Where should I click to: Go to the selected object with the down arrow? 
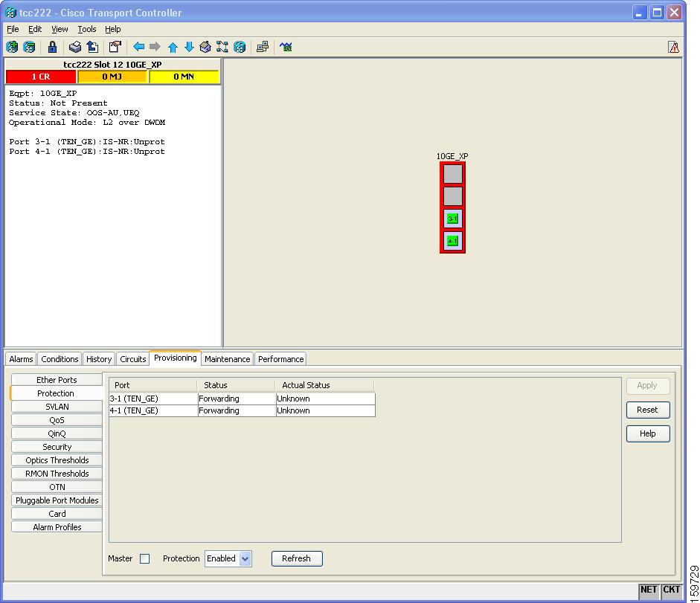point(189,47)
